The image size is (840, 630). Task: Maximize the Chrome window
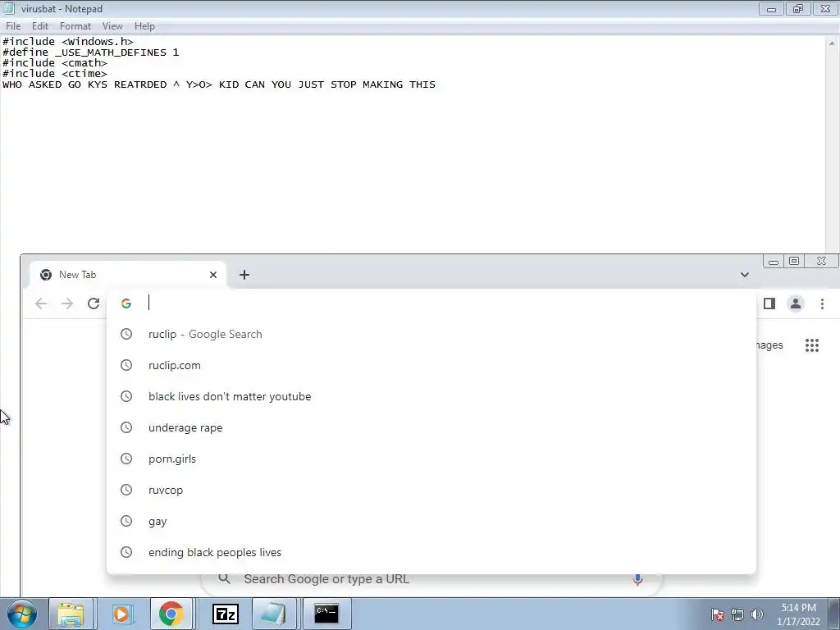[794, 262]
